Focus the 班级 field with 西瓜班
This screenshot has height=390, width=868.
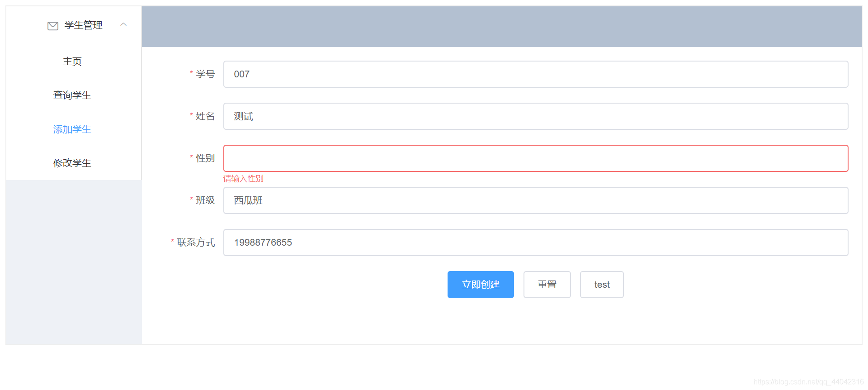tap(536, 200)
